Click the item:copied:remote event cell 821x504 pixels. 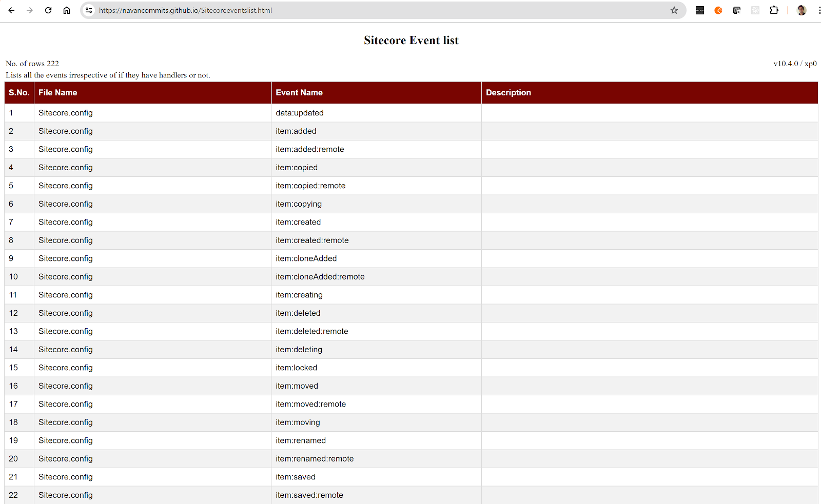point(377,186)
